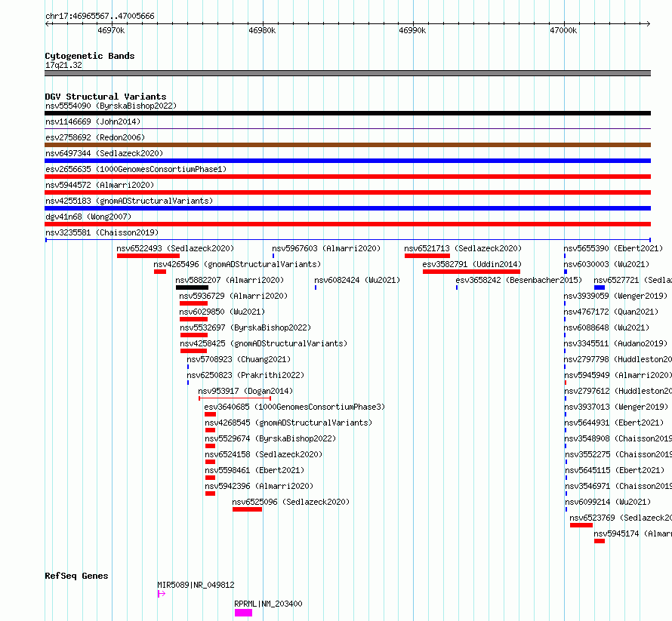The width and height of the screenshot is (672, 621).
Task: Click nsv5942396 (Almarri2020) label
Action: 259,486
